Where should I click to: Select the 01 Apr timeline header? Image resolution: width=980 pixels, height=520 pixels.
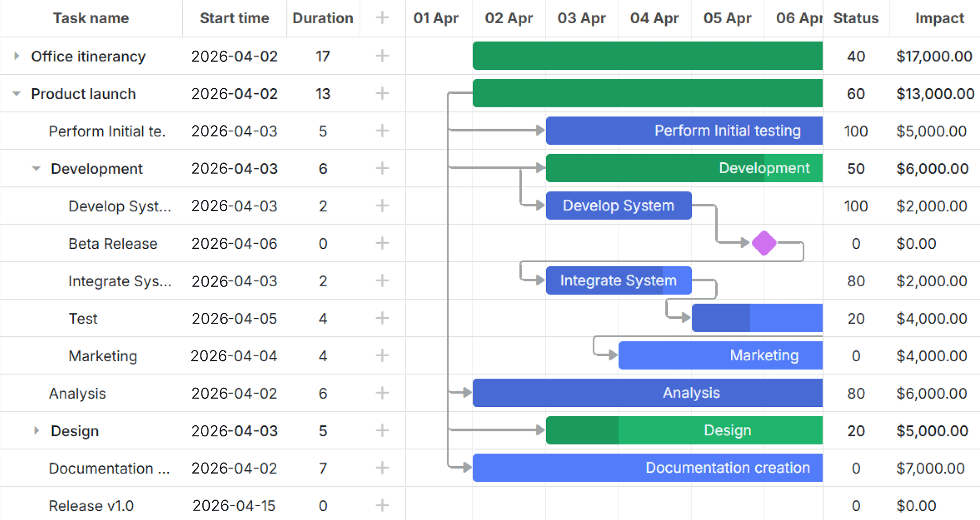pos(436,18)
